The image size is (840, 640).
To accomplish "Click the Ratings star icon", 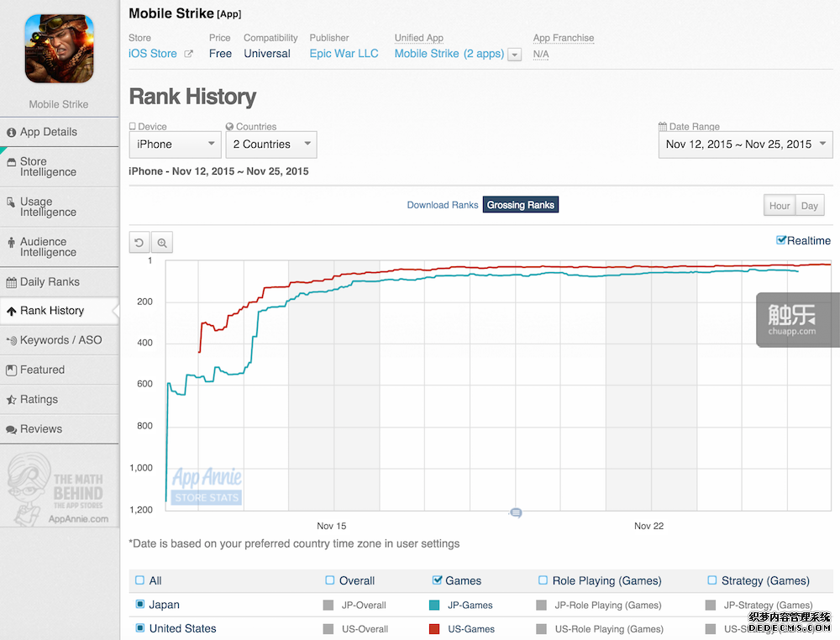I will pyautogui.click(x=11, y=400).
